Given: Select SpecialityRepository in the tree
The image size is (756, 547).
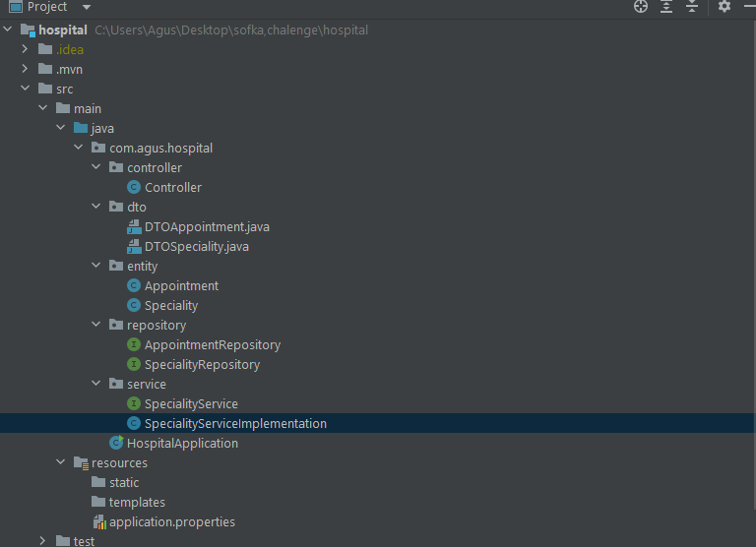Looking at the screenshot, I should 202,365.
